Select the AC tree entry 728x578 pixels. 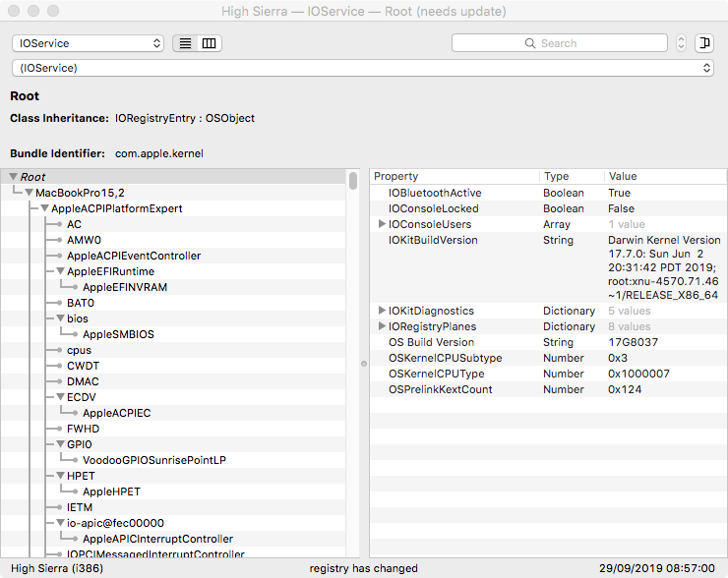pos(74,224)
